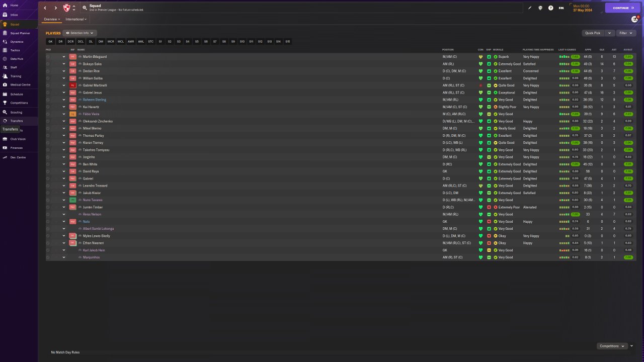Click the Home sidebar icon
The width and height of the screenshot is (644, 362).
pyautogui.click(x=5, y=5)
